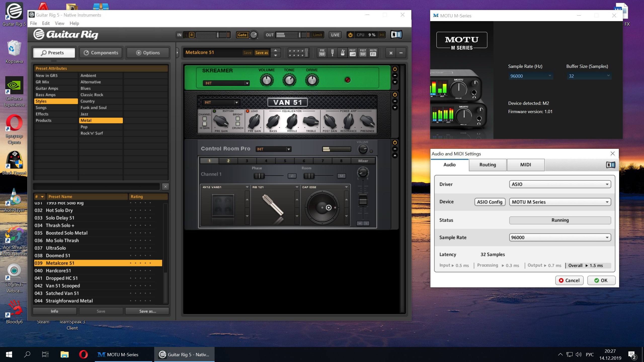Show the Preset Volume module
644x362 pixels.
point(352,53)
